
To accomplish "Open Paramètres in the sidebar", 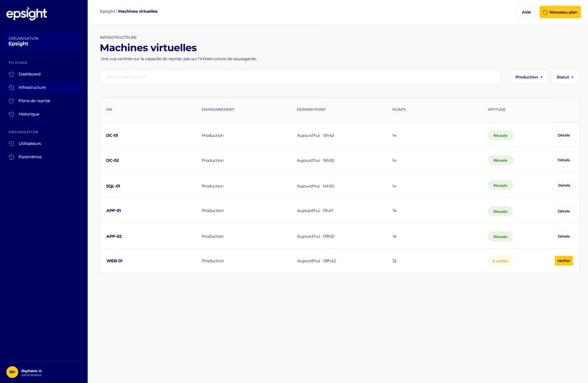I will pyautogui.click(x=44, y=157).
